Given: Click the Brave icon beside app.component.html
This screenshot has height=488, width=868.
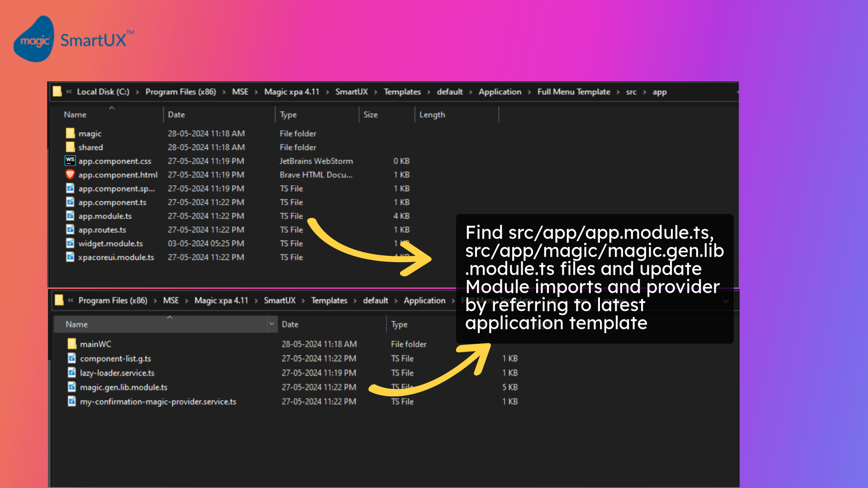Looking at the screenshot, I should tap(70, 175).
